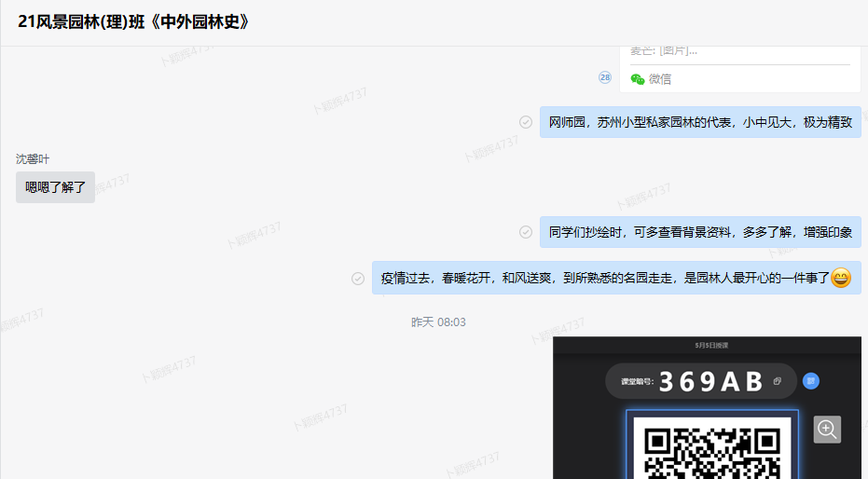Click read-status checkmark beside 同学们抄绘时 message
This screenshot has width=868, height=479.
coord(526,232)
